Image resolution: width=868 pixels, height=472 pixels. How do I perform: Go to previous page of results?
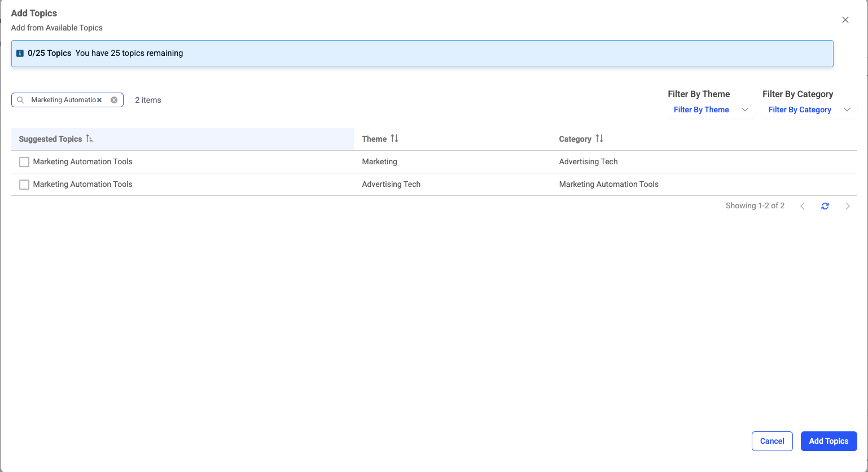(x=803, y=206)
